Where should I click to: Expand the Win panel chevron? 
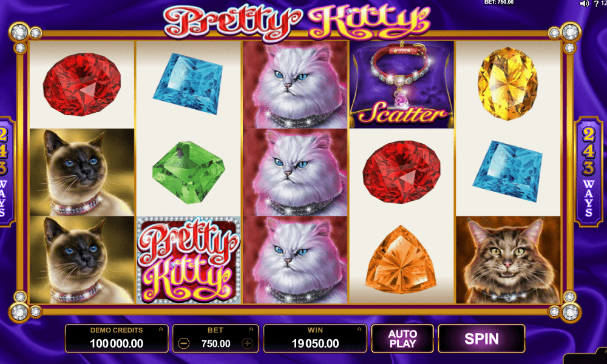pyautogui.click(x=359, y=329)
